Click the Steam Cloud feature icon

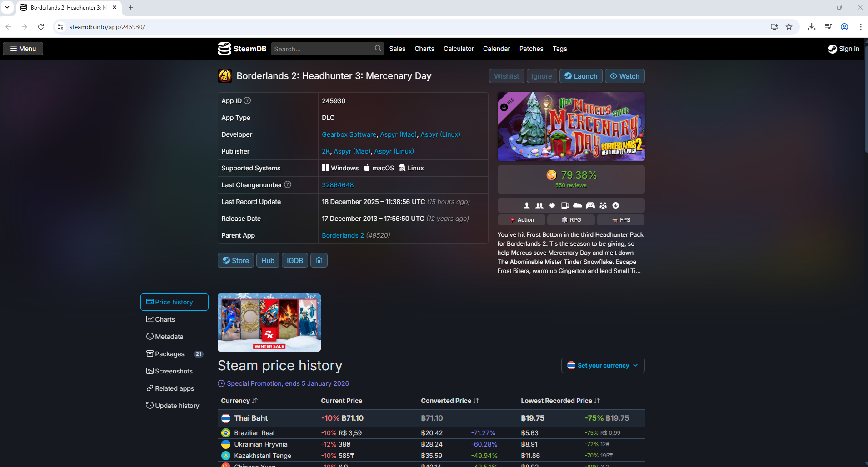click(578, 205)
